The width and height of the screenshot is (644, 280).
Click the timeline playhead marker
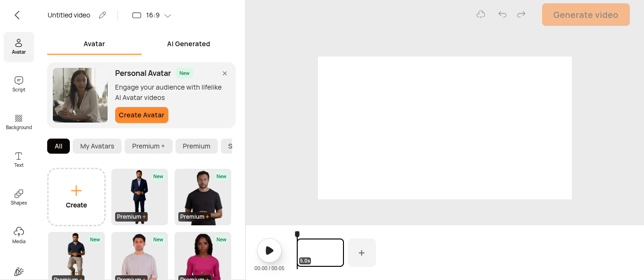click(x=297, y=234)
